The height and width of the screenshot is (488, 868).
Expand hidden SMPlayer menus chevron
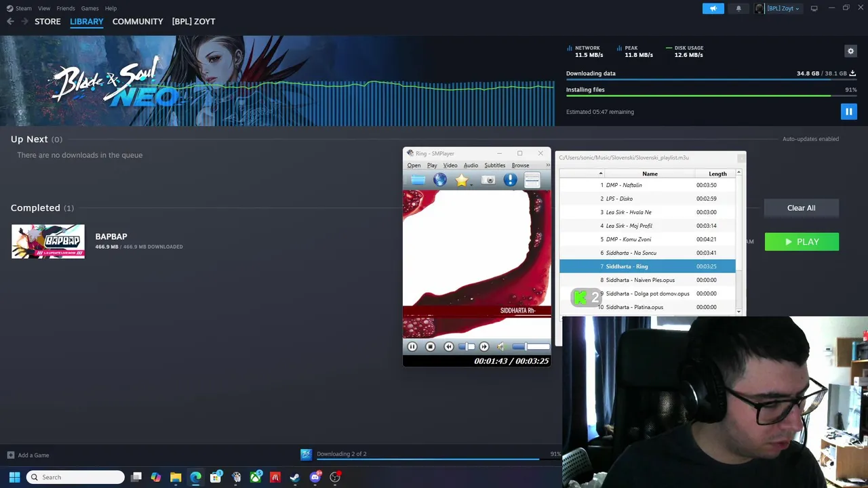pos(547,165)
